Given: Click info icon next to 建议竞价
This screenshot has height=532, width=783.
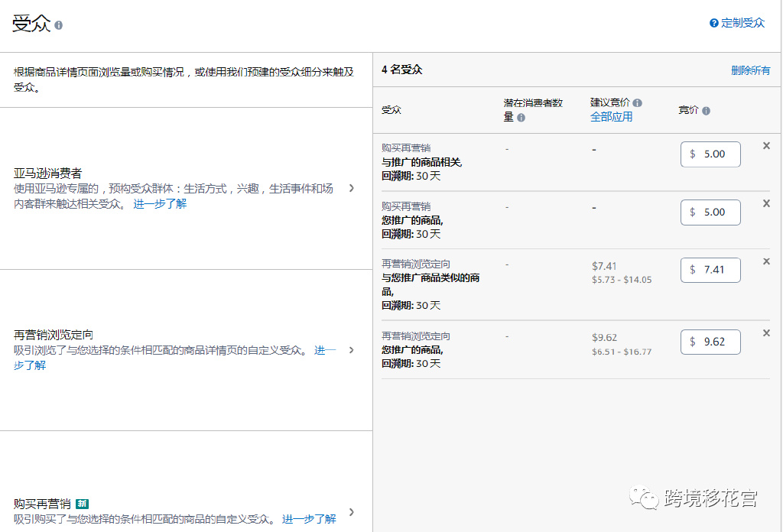Looking at the screenshot, I should [637, 102].
